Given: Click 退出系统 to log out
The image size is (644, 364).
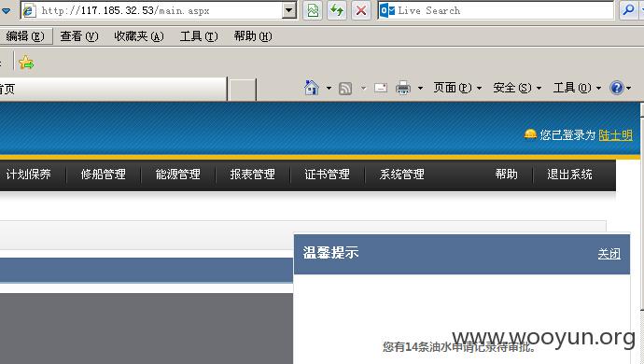Looking at the screenshot, I should click(569, 175).
